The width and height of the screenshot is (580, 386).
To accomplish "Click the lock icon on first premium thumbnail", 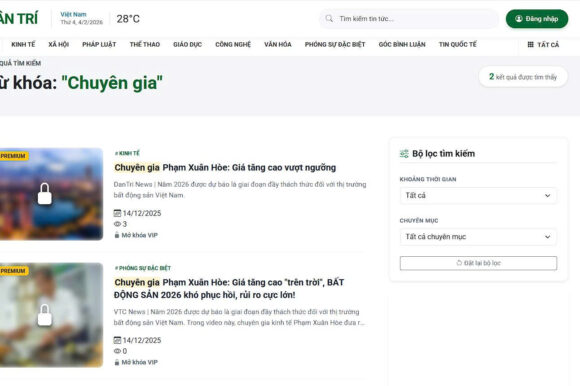I will pyautogui.click(x=45, y=194).
